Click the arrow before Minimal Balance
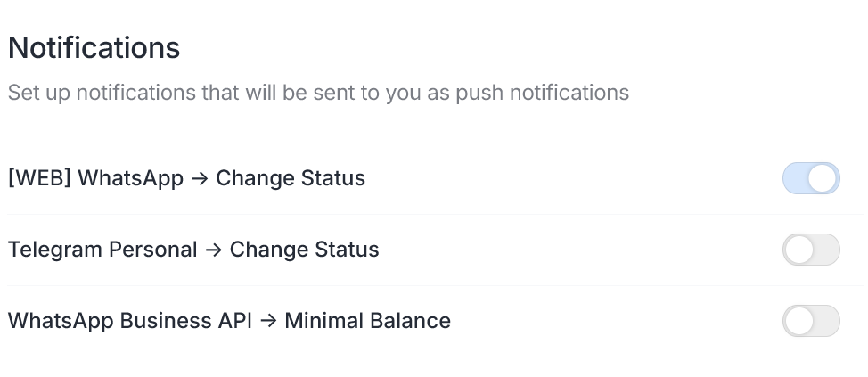Viewport: 868px width, 377px height. [x=268, y=322]
